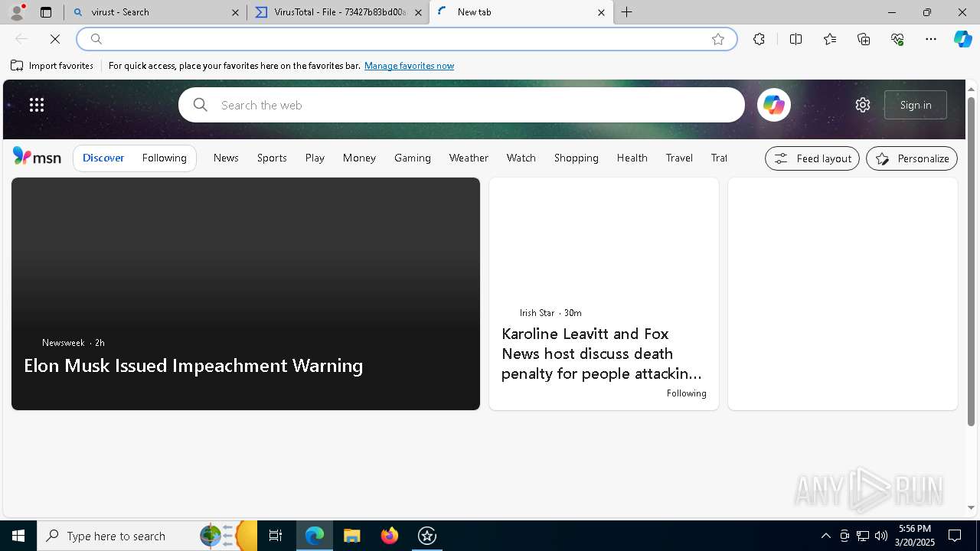Show hidden system tray icons
Screen dimensions: 980x551
[825, 536]
